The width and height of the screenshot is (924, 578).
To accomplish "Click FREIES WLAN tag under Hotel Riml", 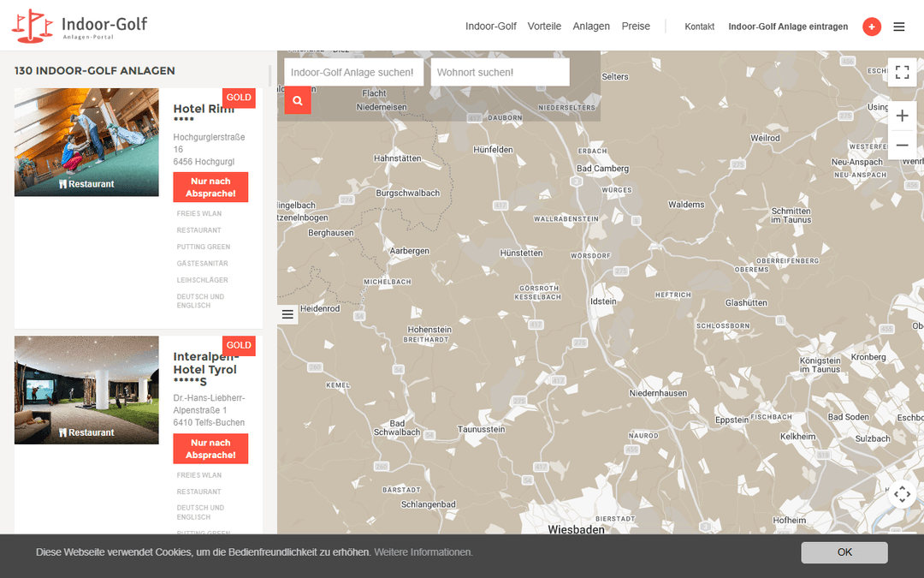I will point(199,213).
